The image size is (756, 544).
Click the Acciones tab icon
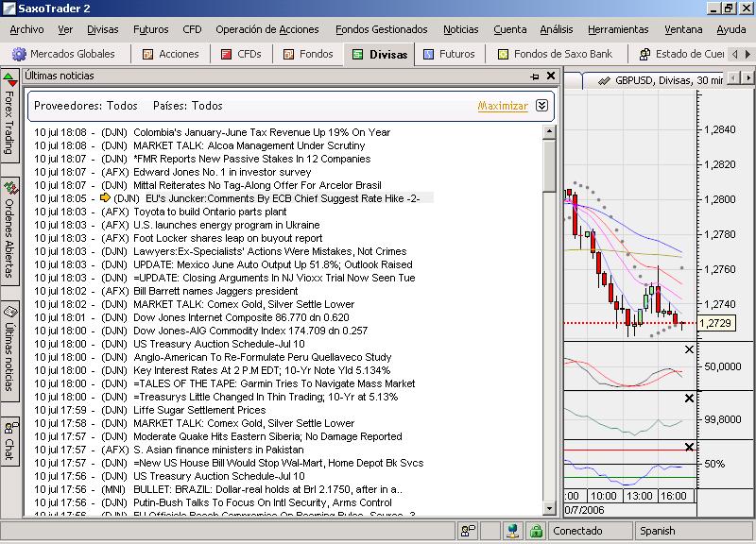[147, 54]
